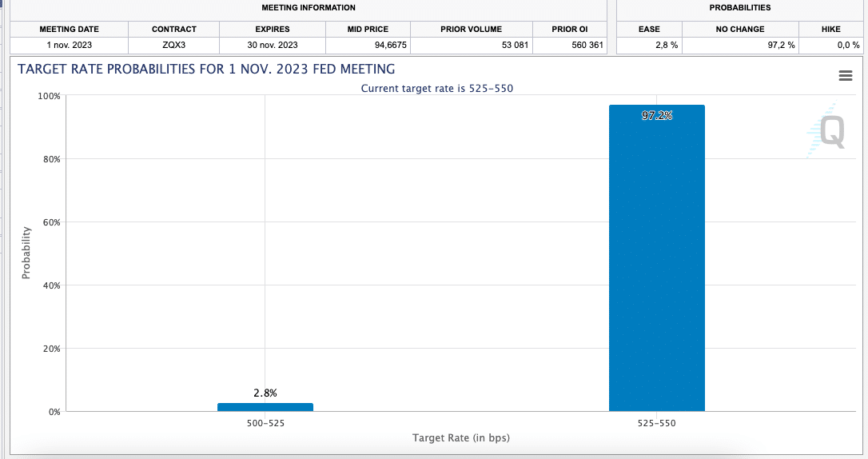Click the chart title for 1 Nov. 2023 meeting
This screenshot has width=868, height=459.
coord(206,70)
